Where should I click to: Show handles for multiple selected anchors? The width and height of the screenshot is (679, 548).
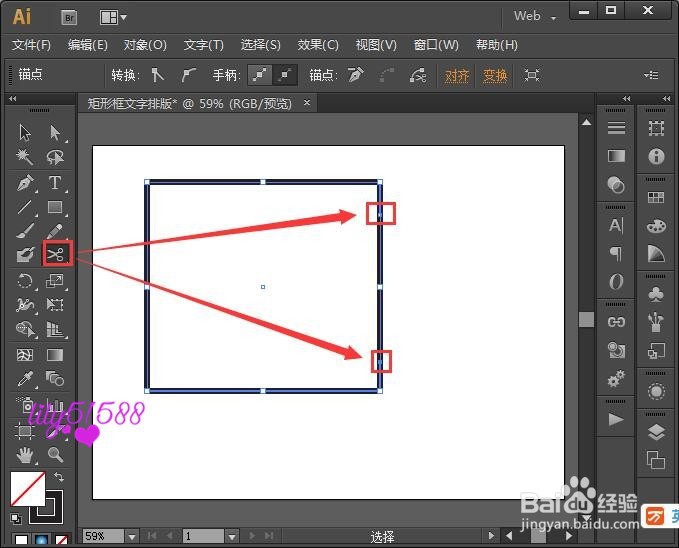[x=260, y=75]
